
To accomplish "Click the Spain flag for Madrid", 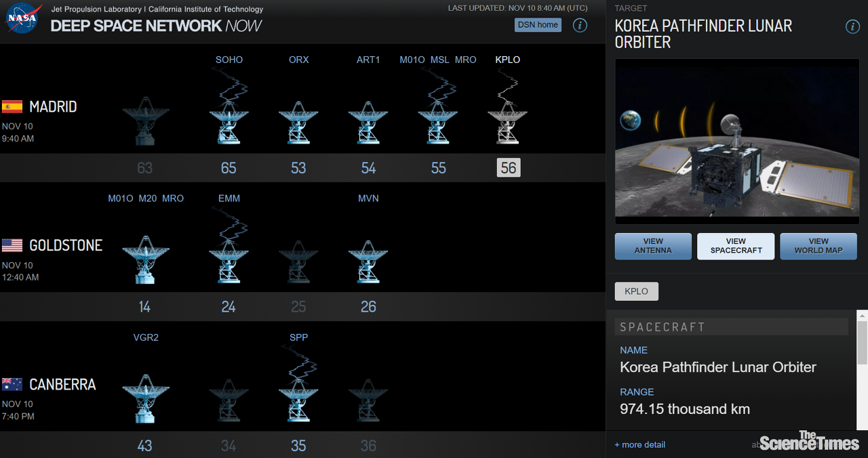I will click(12, 106).
